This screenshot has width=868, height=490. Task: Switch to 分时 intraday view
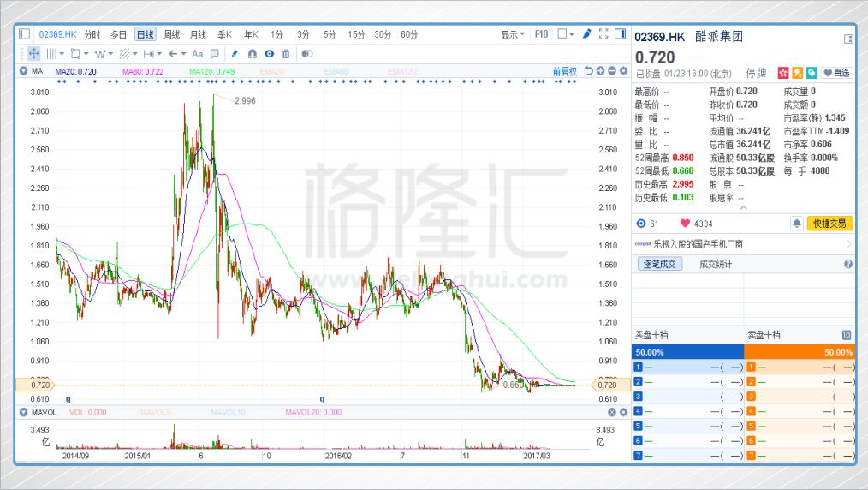coord(92,34)
